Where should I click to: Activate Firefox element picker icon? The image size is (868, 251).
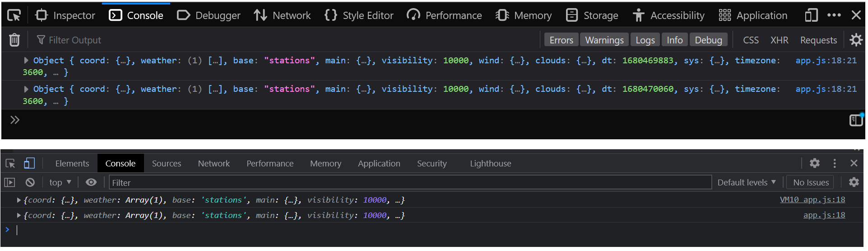[14, 15]
